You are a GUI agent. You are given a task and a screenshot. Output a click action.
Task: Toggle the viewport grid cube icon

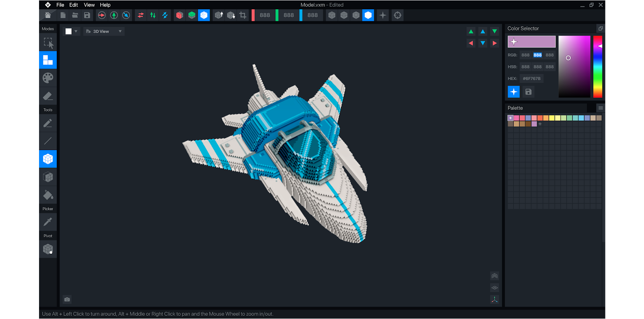[x=495, y=276]
